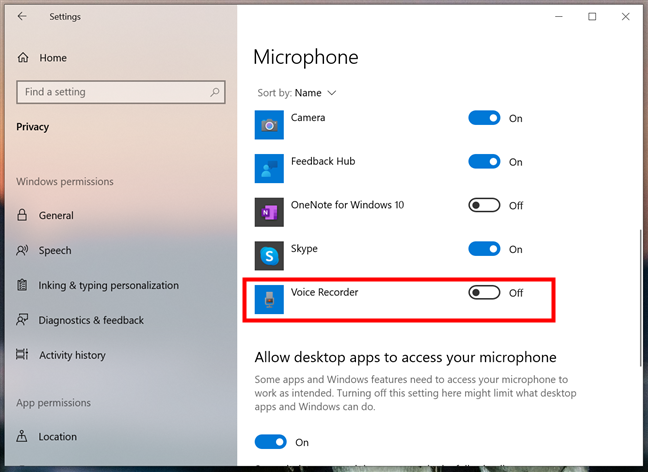The width and height of the screenshot is (648, 472).
Task: Click the OneNote app icon
Action: pyautogui.click(x=269, y=212)
